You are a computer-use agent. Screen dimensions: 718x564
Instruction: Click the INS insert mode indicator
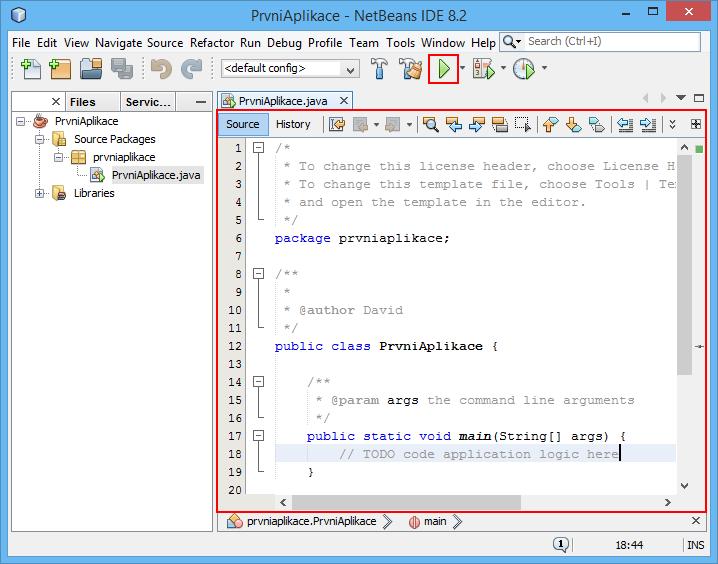(696, 545)
